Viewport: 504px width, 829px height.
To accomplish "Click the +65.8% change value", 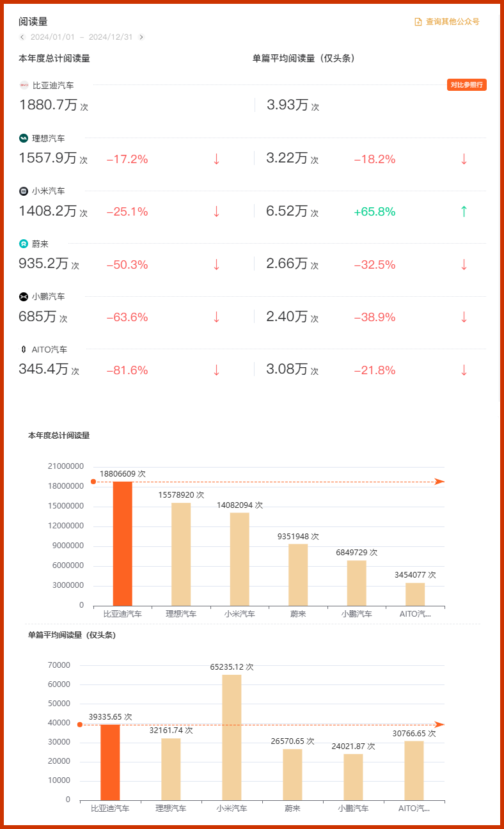I will 375,212.
